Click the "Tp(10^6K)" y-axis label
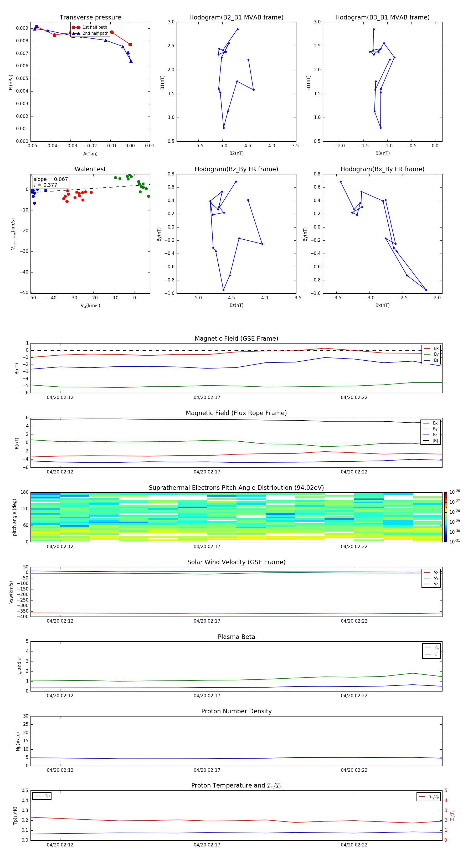473x868 pixels. pos(15,815)
